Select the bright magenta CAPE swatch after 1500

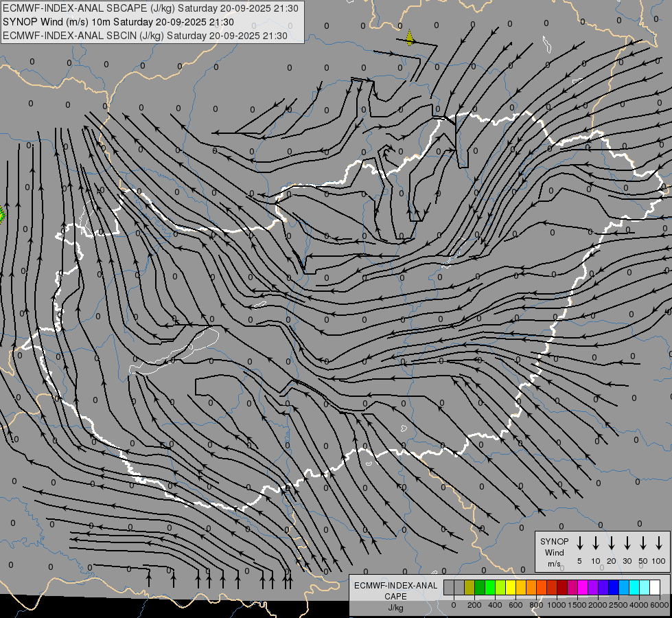(583, 587)
